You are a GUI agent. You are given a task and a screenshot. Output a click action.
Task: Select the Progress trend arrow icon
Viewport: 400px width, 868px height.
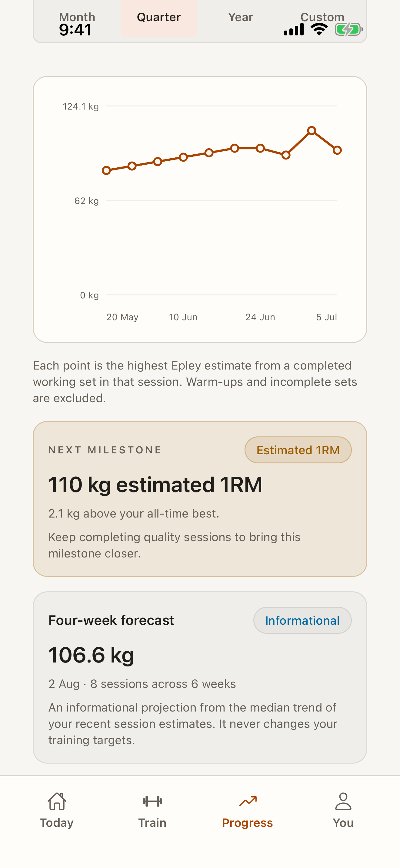click(x=248, y=801)
